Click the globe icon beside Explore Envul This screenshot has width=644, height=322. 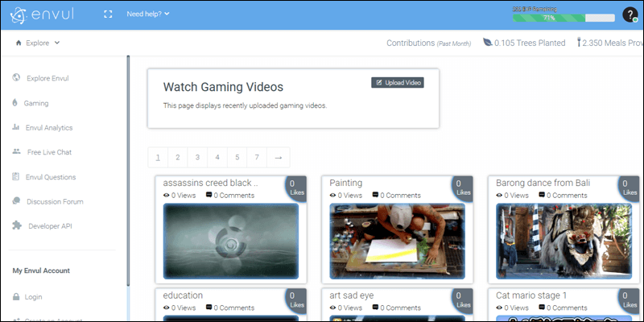[x=16, y=77]
